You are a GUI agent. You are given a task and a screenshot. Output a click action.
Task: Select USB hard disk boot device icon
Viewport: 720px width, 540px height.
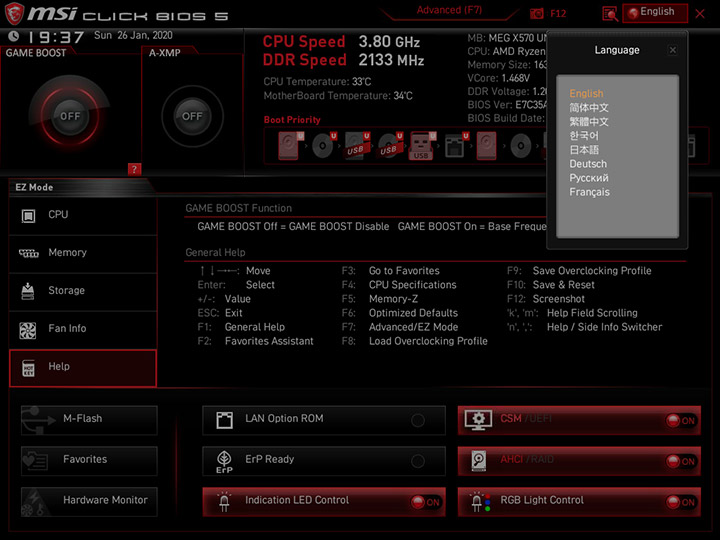pos(357,146)
